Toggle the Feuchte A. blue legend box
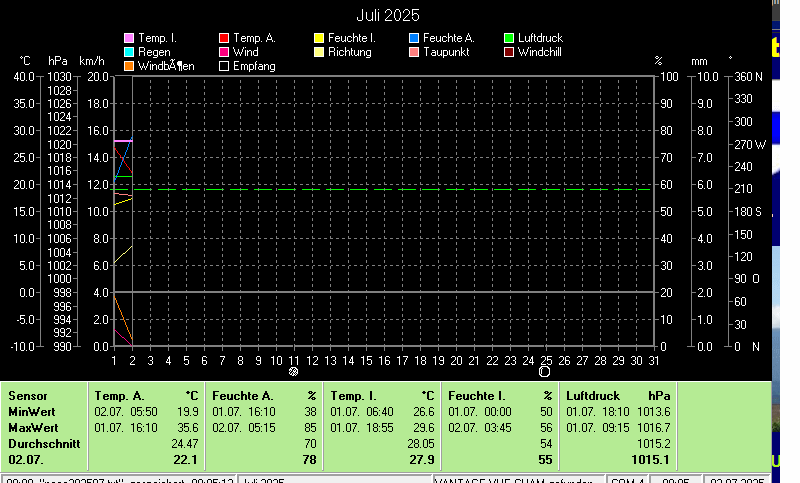 (414, 38)
